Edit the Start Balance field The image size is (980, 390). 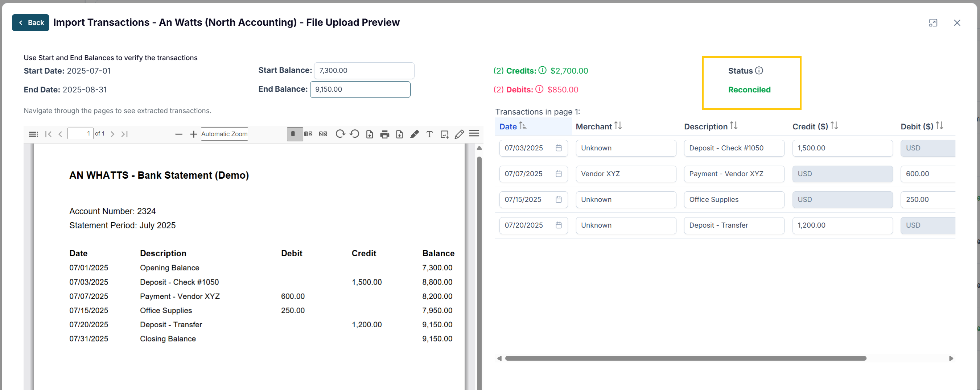[364, 71]
